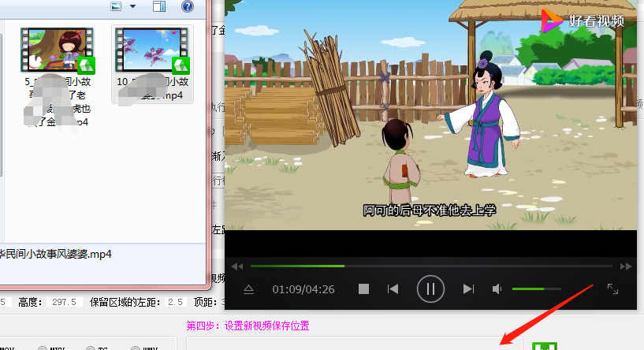Screen dimensions: 644x350
Task: Stop video playback with the square stop button
Action: (x=363, y=289)
